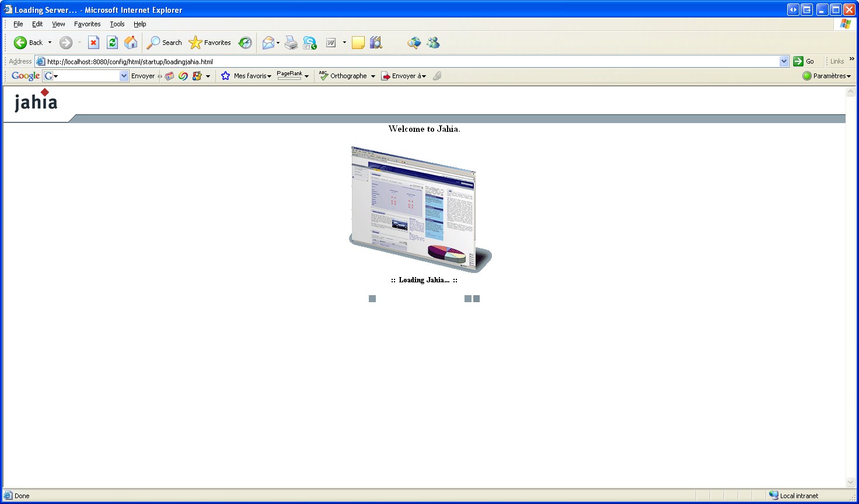Open the Mail envelope icon
The width and height of the screenshot is (859, 504).
268,43
